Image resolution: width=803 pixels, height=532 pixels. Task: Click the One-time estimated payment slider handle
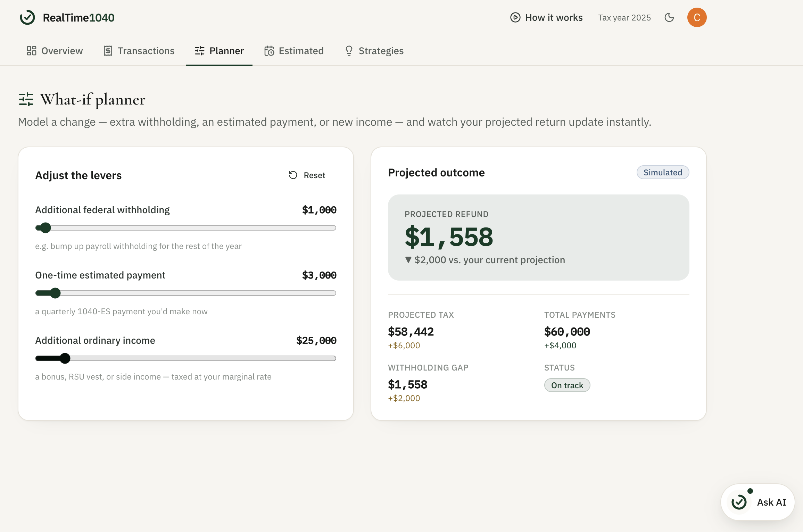point(55,293)
